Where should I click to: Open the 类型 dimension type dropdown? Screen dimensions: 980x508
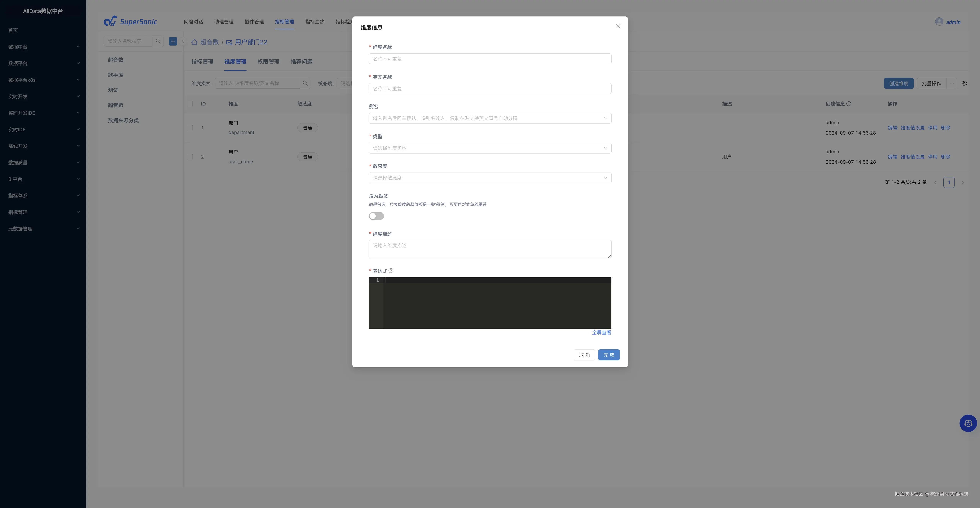[490, 148]
